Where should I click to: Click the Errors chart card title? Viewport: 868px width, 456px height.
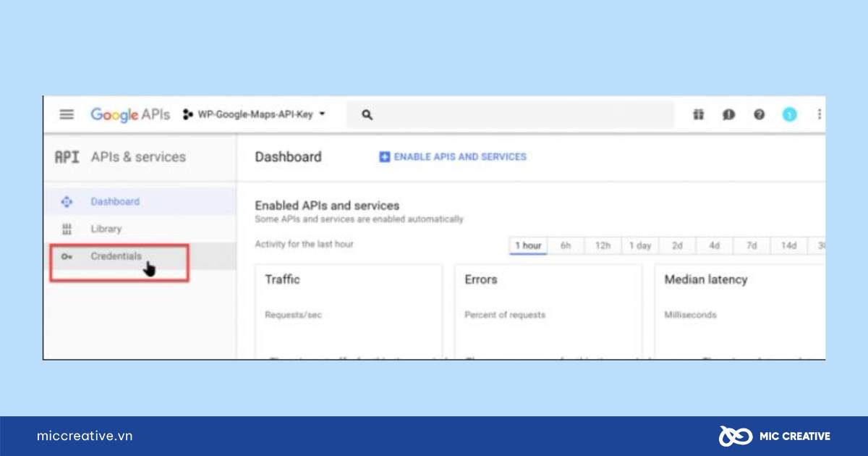tap(481, 279)
